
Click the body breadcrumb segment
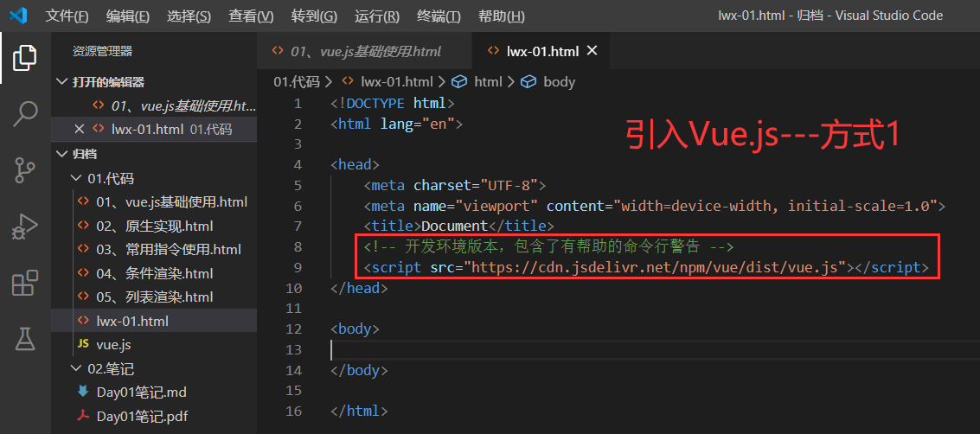[x=560, y=82]
